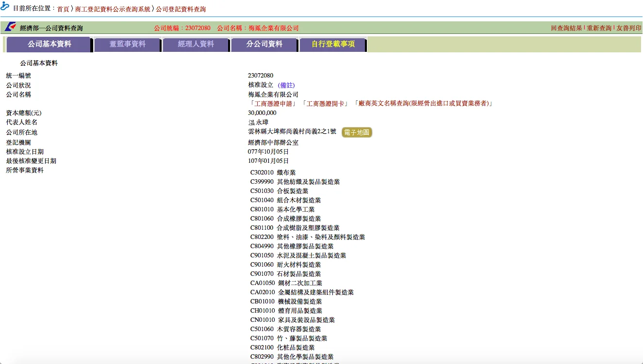Open 廠商英文名稱查詢 link
The height and width of the screenshot is (364, 643).
[x=423, y=104]
